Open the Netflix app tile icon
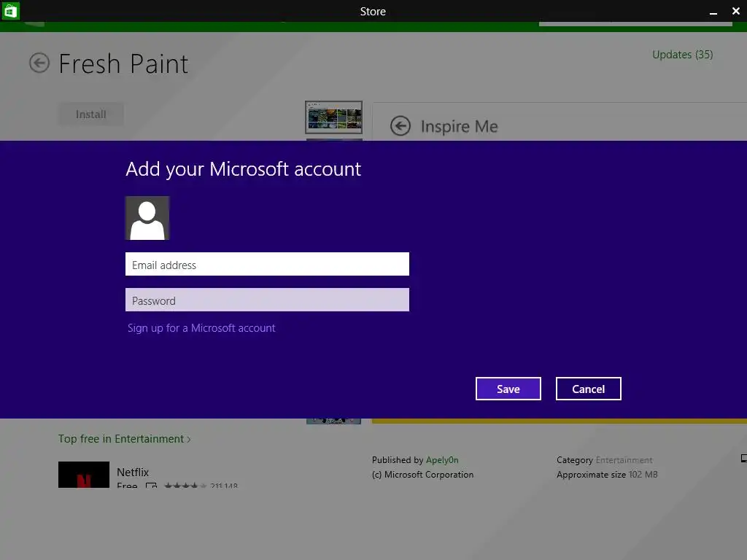This screenshot has height=560, width=747. click(x=84, y=475)
